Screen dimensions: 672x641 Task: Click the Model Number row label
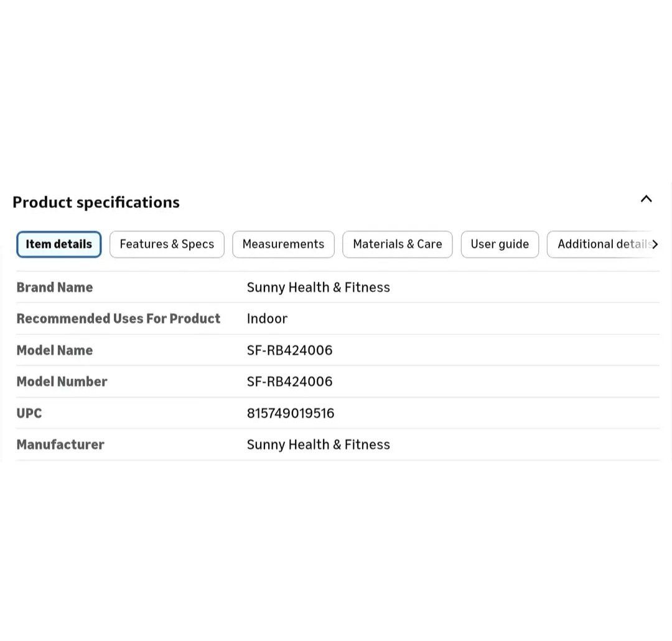[x=62, y=381]
